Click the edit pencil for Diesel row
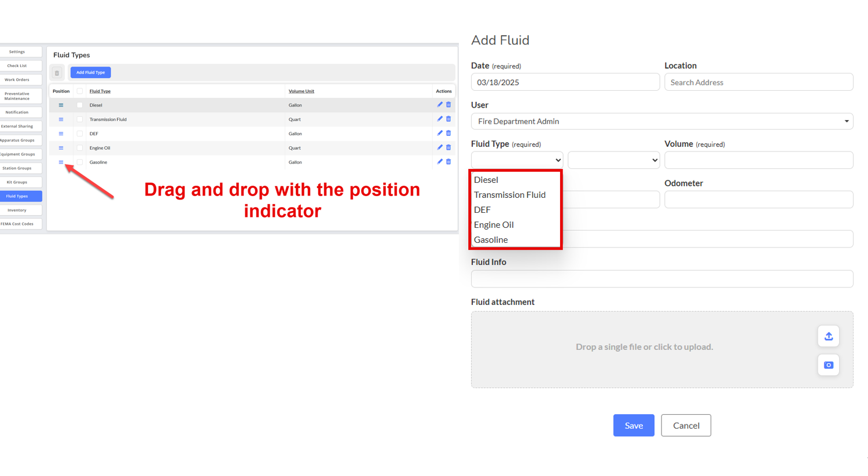868x476 pixels. (x=440, y=105)
